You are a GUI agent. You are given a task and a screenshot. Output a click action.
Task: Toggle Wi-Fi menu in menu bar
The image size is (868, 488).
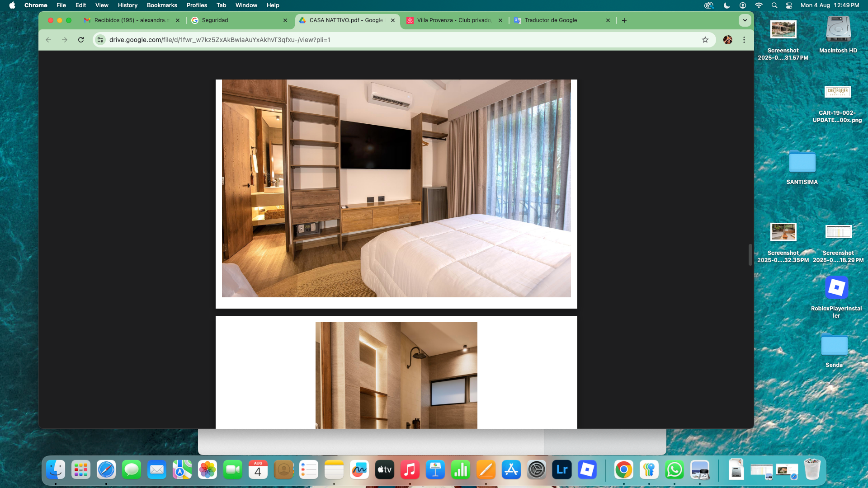759,5
